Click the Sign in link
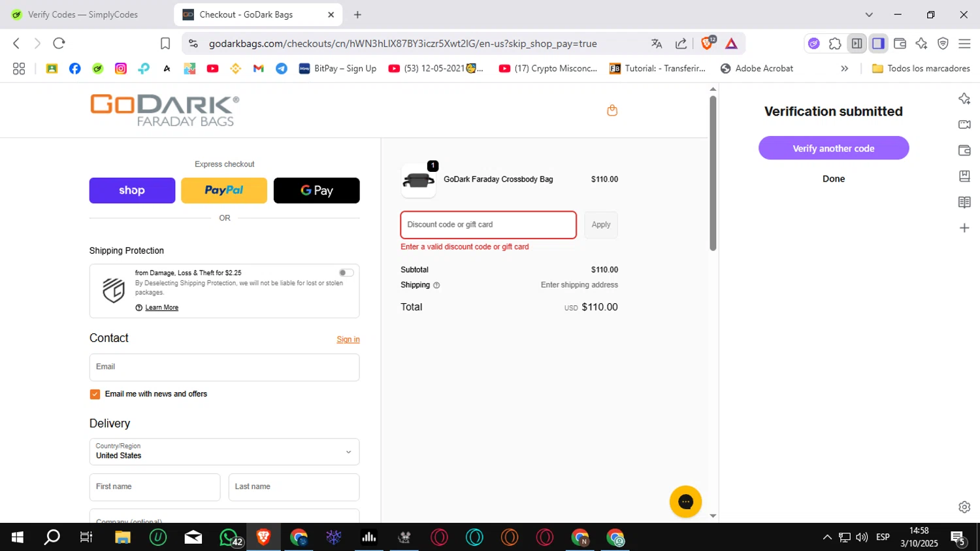Screen dimensions: 980x551 click(x=348, y=340)
